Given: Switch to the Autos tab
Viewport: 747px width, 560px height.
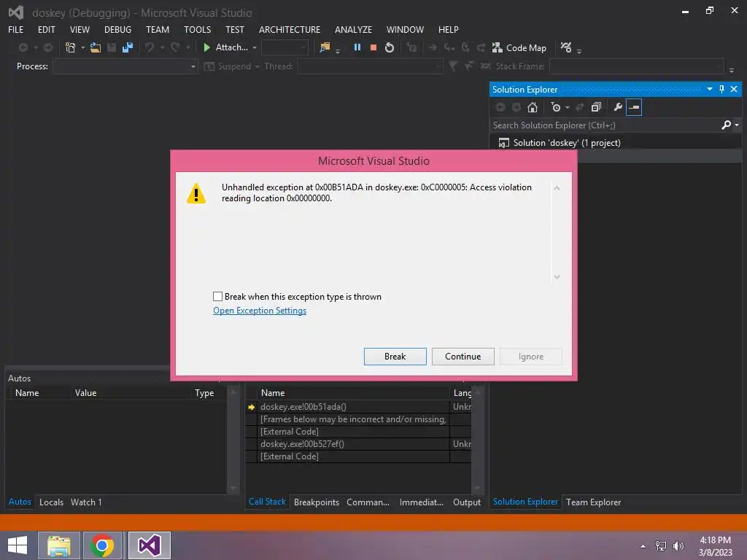Looking at the screenshot, I should pos(20,502).
